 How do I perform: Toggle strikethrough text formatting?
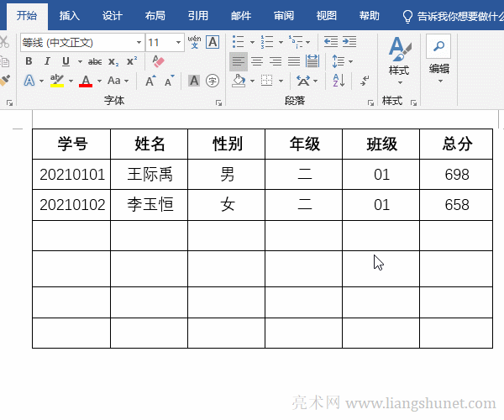[x=95, y=61]
